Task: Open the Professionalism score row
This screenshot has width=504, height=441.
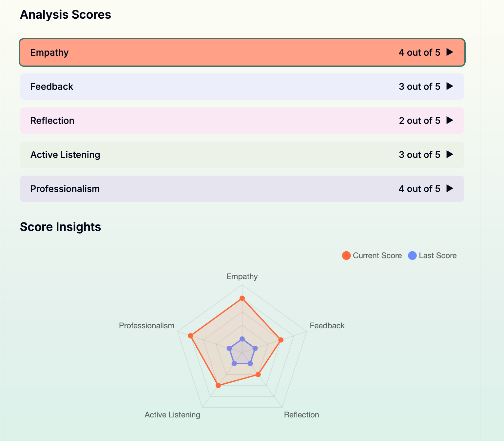Action: point(242,189)
